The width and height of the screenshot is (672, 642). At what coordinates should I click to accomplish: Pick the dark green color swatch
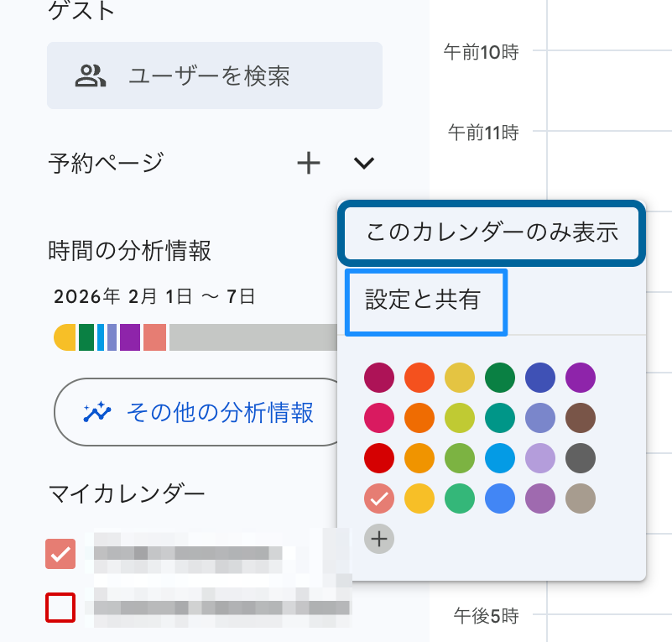(500, 378)
